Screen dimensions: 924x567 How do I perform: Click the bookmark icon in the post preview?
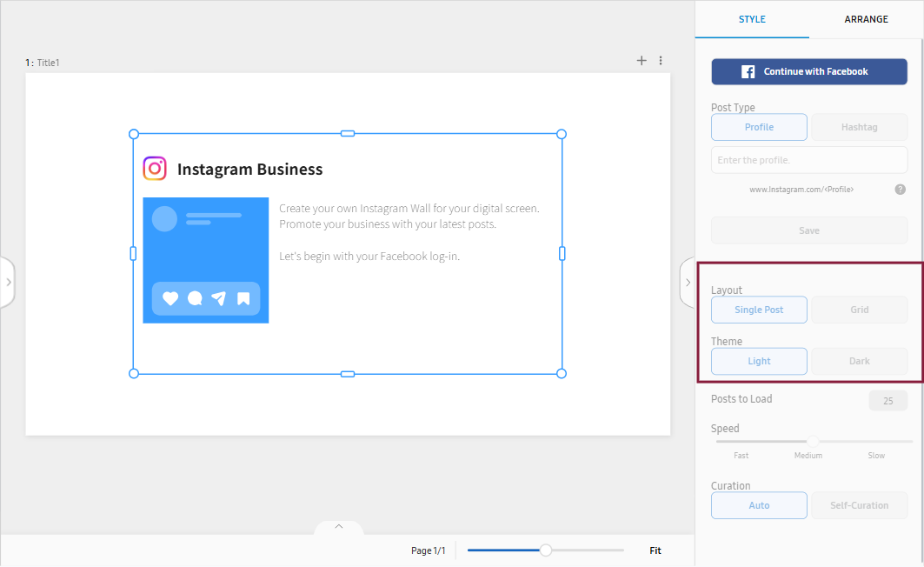[243, 299]
